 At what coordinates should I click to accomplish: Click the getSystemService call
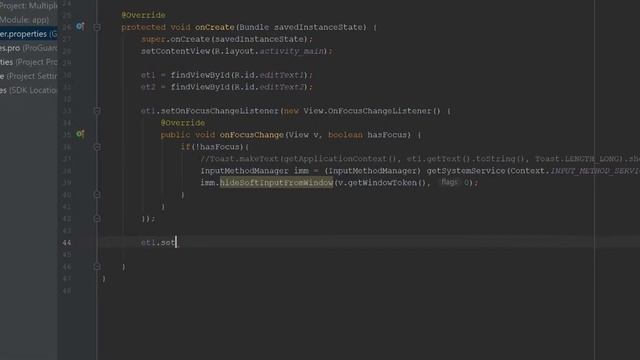(x=465, y=171)
